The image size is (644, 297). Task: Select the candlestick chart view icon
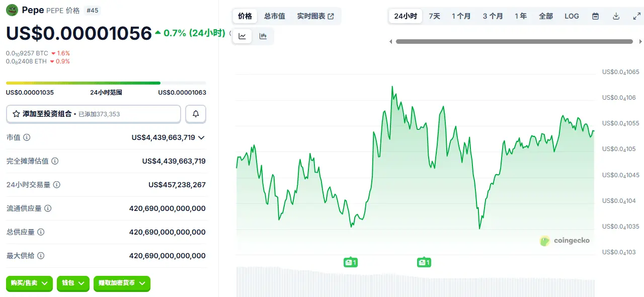click(x=263, y=36)
